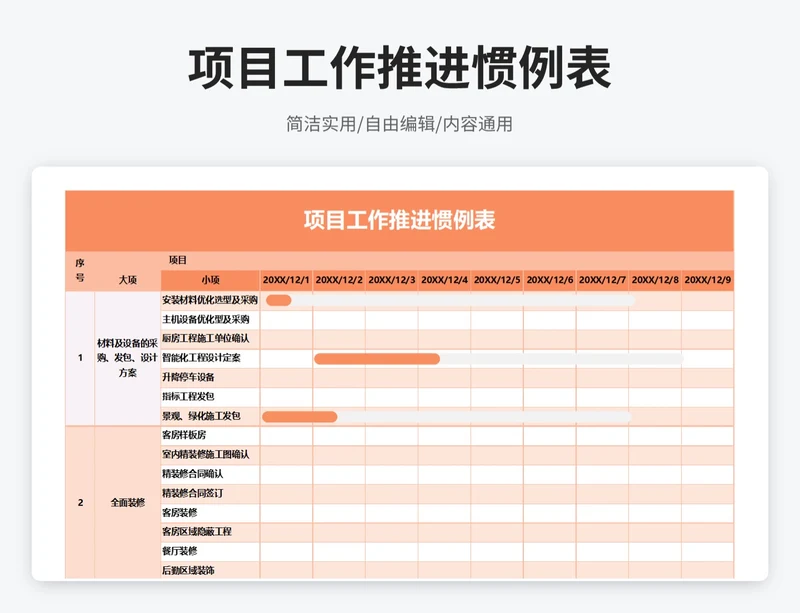The height and width of the screenshot is (613, 800).
Task: Click the 小项 column header
Action: 210,280
